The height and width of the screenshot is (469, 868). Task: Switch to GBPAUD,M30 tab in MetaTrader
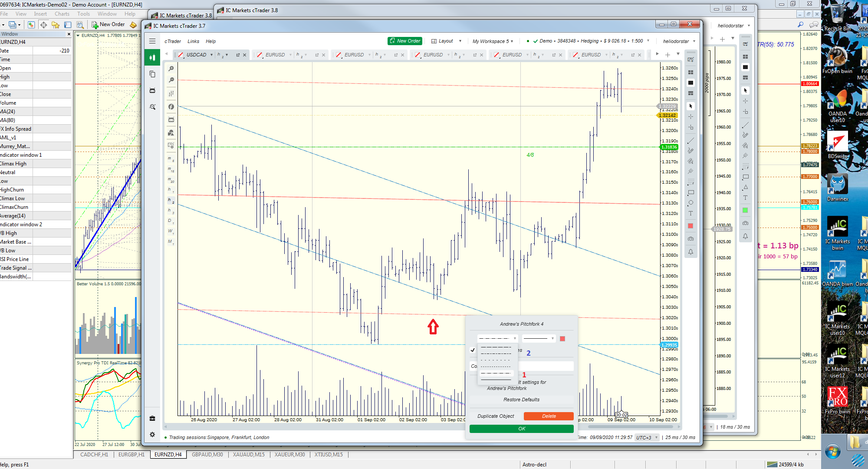point(207,455)
